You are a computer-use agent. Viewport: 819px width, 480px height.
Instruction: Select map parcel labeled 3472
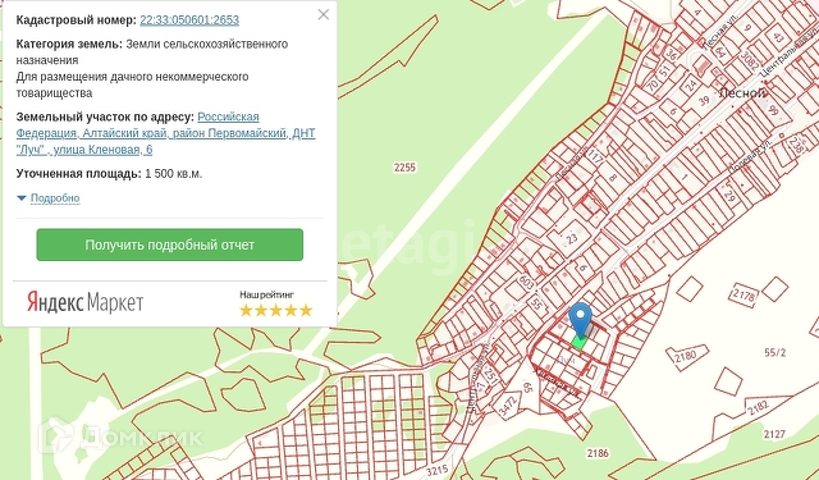point(507,406)
